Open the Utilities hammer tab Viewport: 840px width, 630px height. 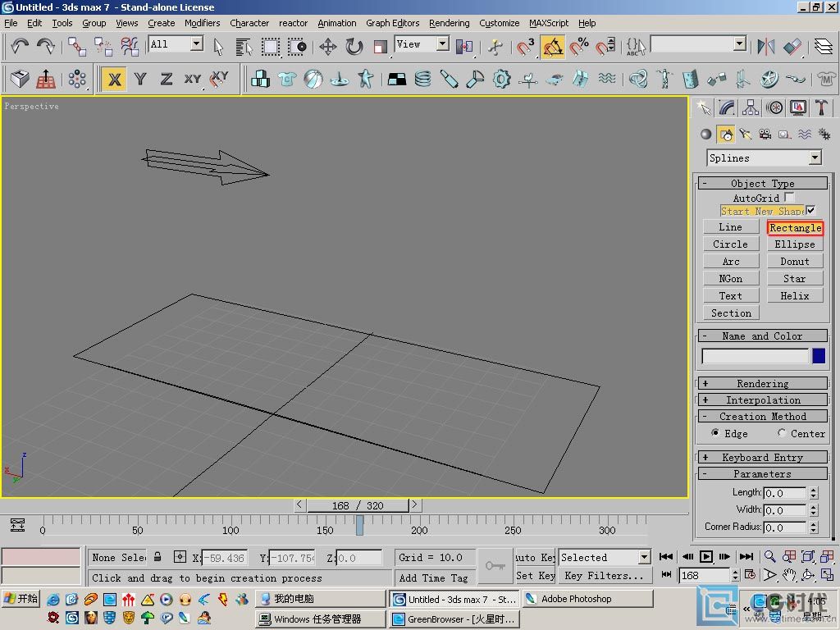[821, 107]
